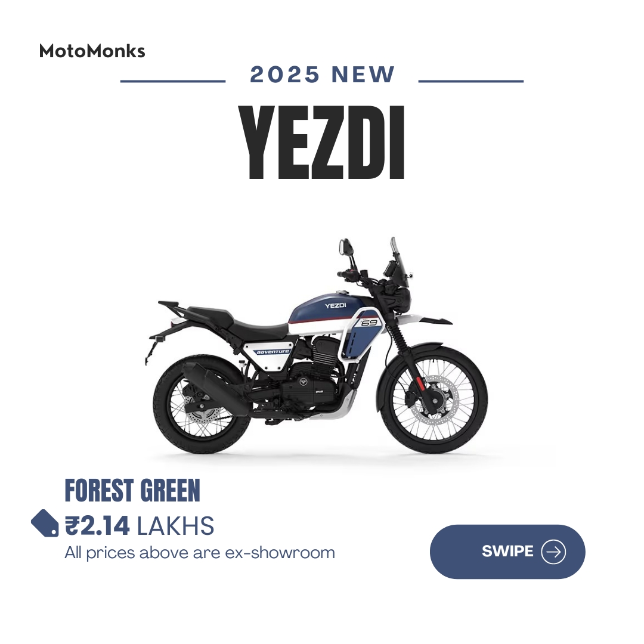Image resolution: width=644 pixels, height=644 pixels.
Task: Click the arrow circle icon in SWIPE
Action: pos(553,552)
